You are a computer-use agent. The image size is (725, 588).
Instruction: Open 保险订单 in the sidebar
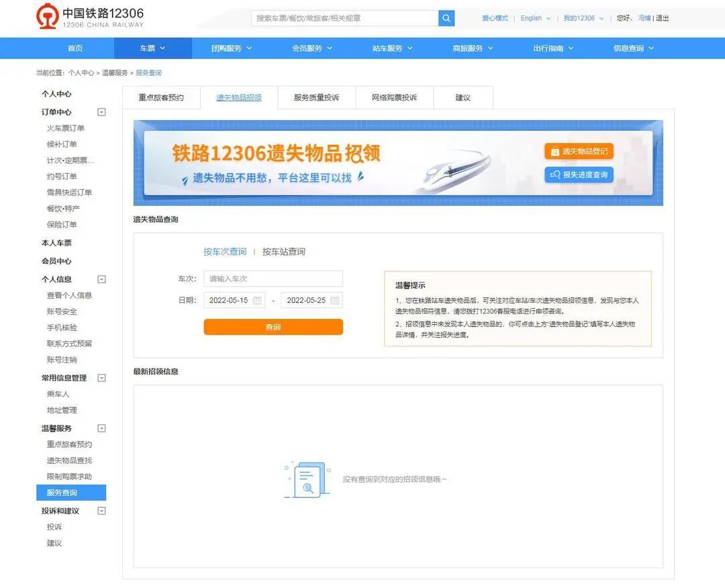click(x=62, y=225)
